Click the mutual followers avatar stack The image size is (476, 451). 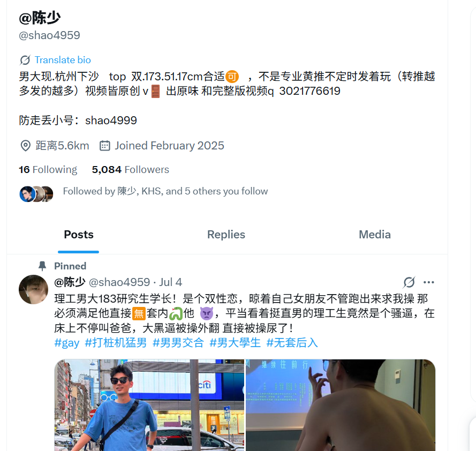tap(36, 194)
